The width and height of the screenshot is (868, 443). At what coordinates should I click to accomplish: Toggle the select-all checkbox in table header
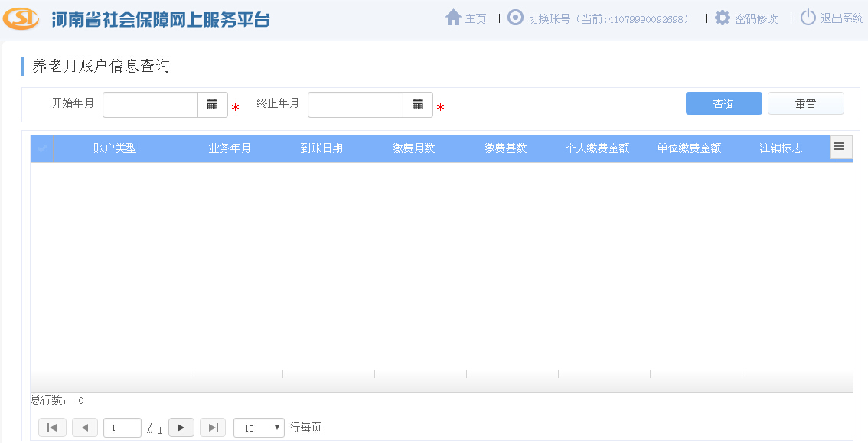coord(42,148)
